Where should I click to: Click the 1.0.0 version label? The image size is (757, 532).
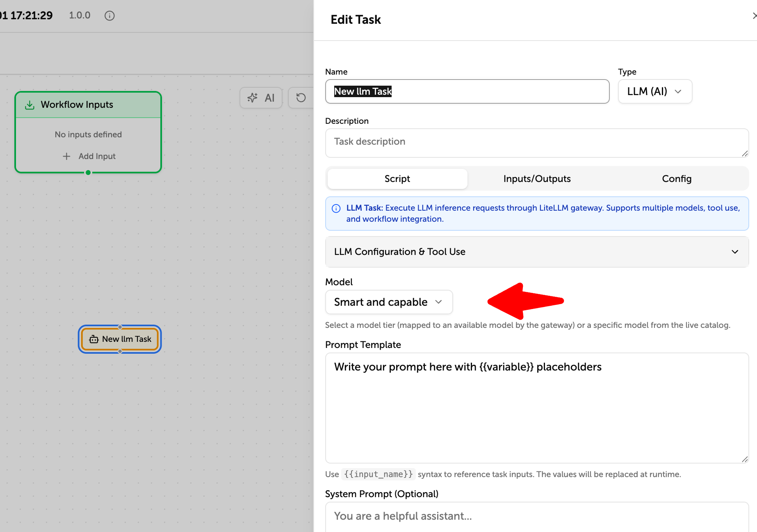80,15
